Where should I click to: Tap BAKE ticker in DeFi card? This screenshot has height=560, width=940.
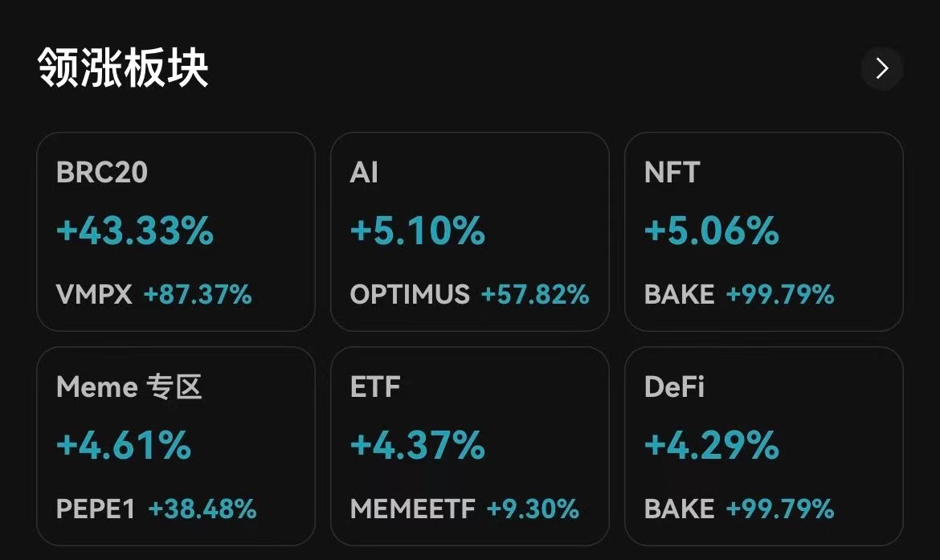tap(679, 509)
